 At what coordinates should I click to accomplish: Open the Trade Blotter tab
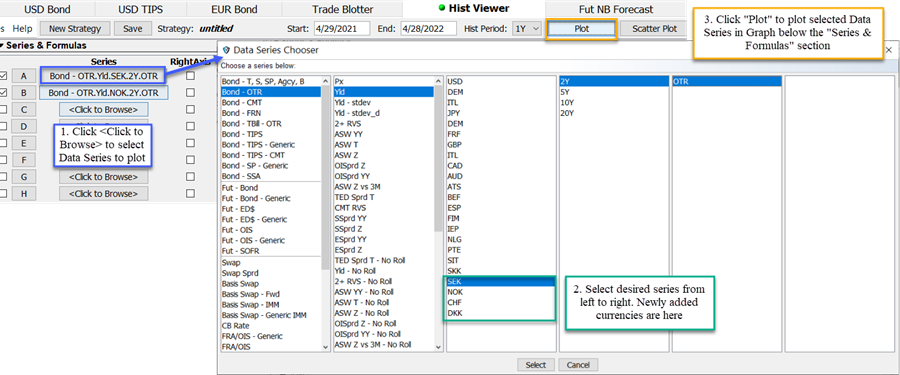coord(342,9)
